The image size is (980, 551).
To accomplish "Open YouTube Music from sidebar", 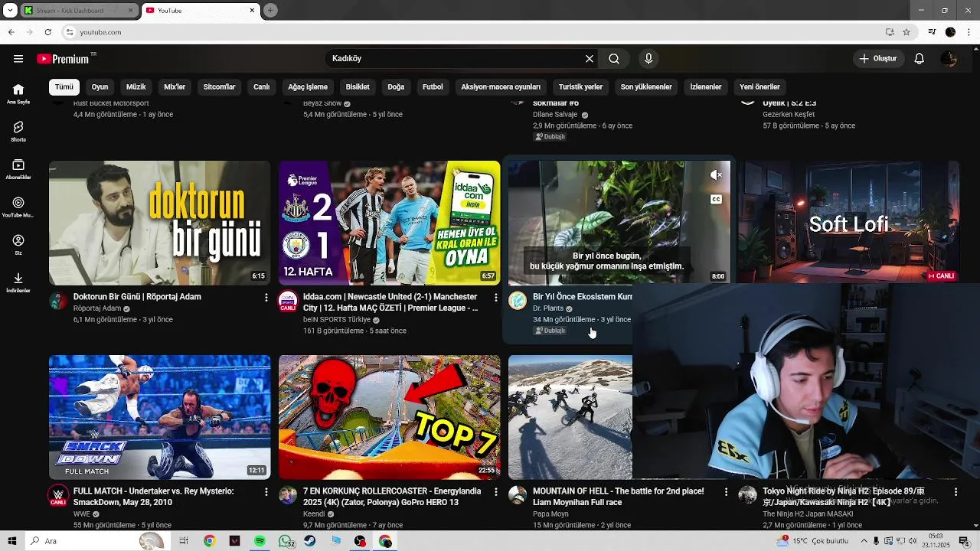I will coord(18,207).
